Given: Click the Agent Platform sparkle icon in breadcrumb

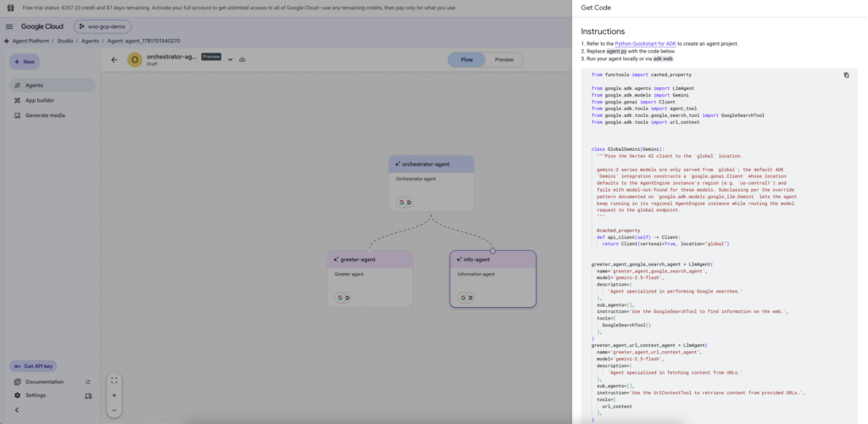Looking at the screenshot, I should pyautogui.click(x=6, y=41).
